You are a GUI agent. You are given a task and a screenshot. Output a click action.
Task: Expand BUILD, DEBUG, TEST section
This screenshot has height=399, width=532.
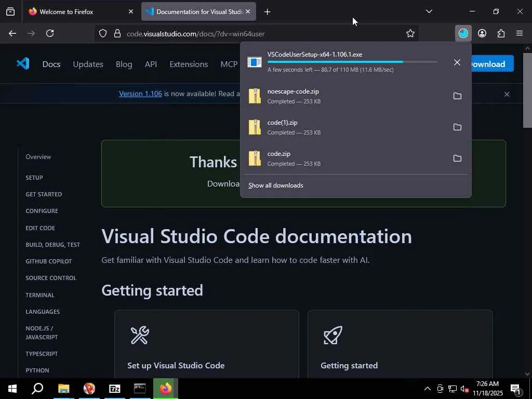[x=53, y=245]
